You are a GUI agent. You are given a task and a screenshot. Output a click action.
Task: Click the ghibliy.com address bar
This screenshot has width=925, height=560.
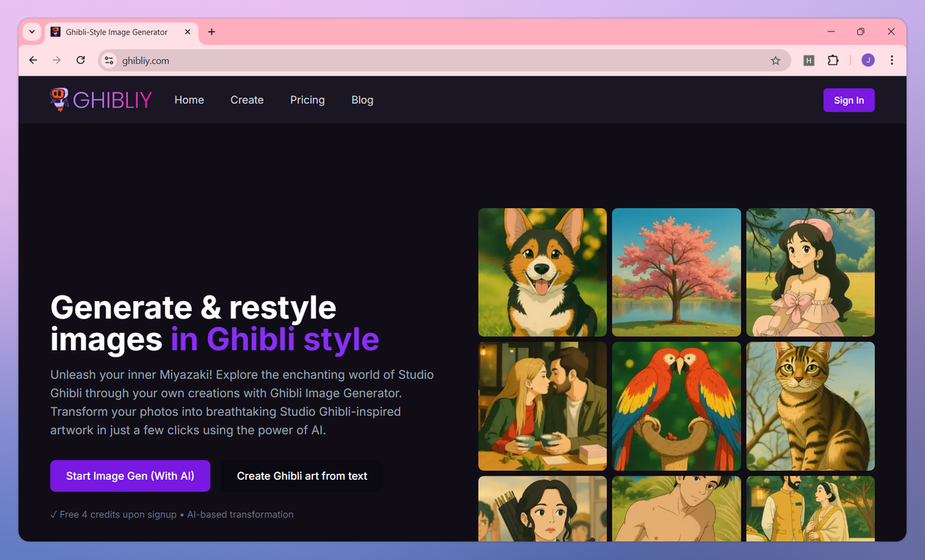pos(443,60)
